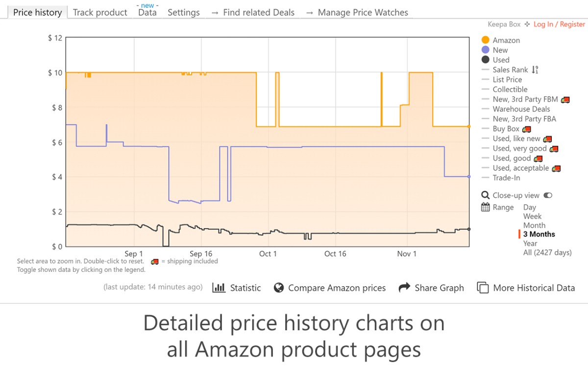Toggle the Used price line in the legend
The height and width of the screenshot is (368, 588).
(501, 60)
